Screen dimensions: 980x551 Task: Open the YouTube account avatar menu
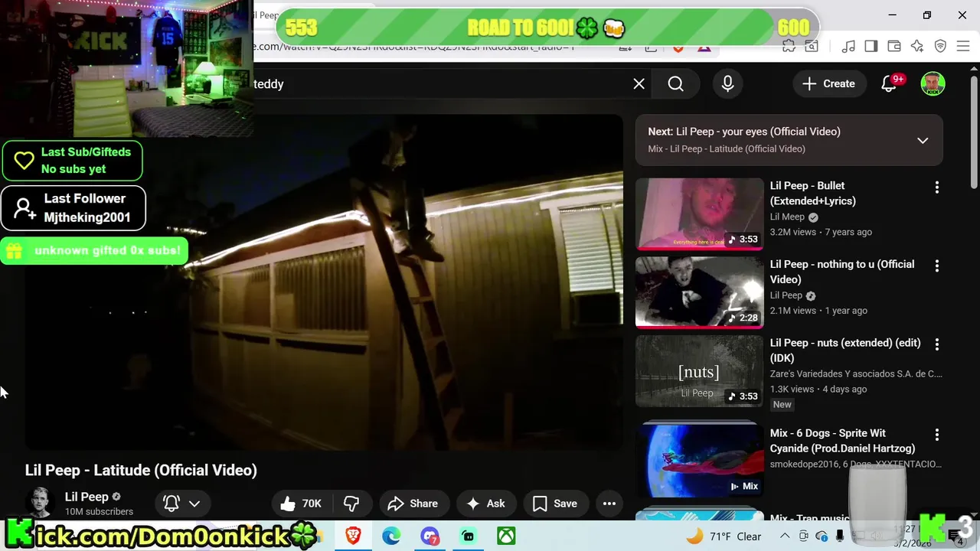[x=933, y=84]
